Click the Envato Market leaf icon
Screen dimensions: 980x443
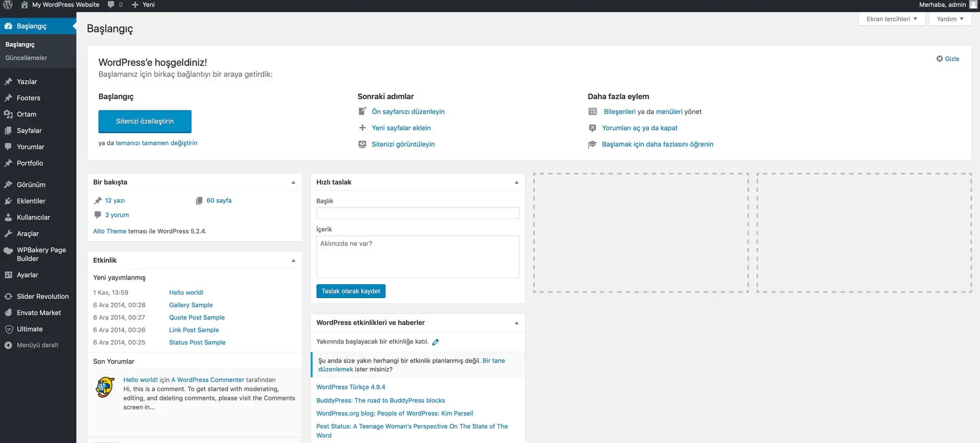point(8,313)
